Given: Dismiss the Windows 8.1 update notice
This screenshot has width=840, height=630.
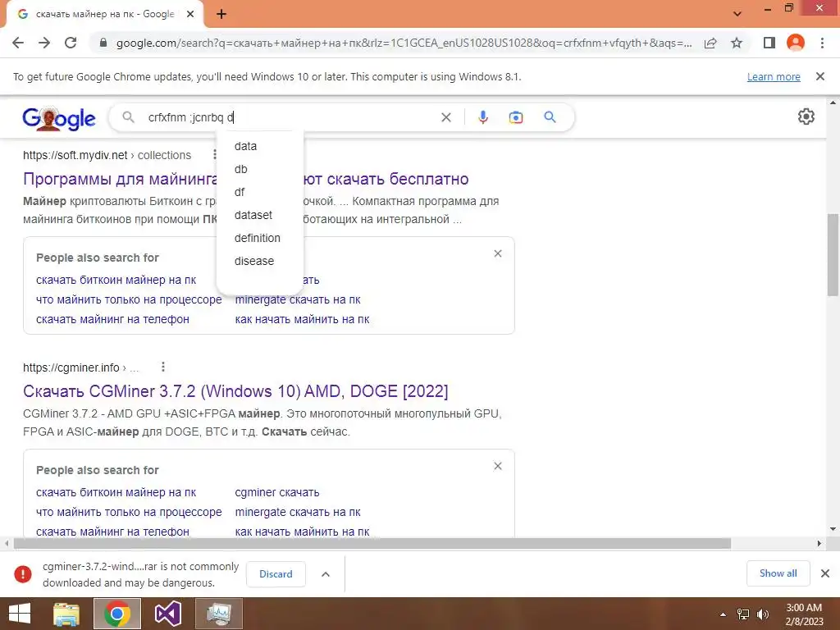Looking at the screenshot, I should click(820, 76).
